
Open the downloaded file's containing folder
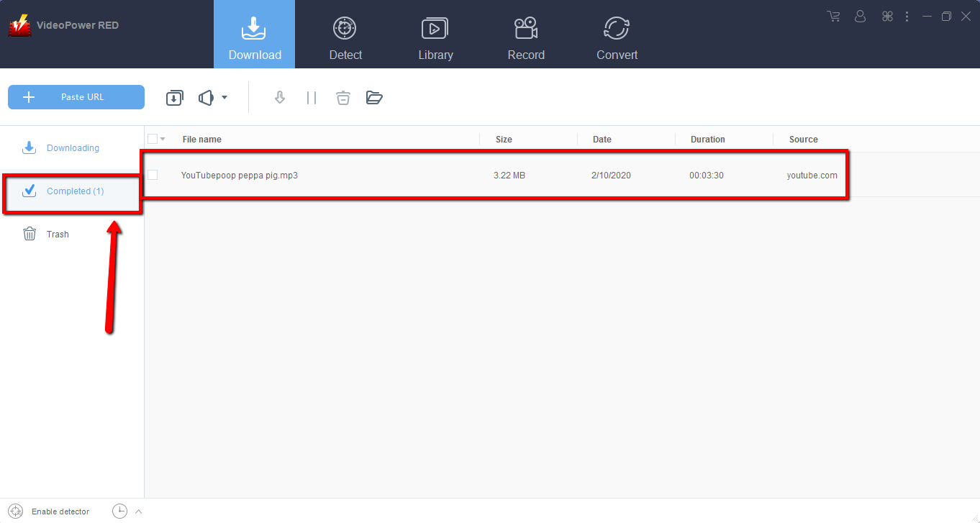(374, 97)
